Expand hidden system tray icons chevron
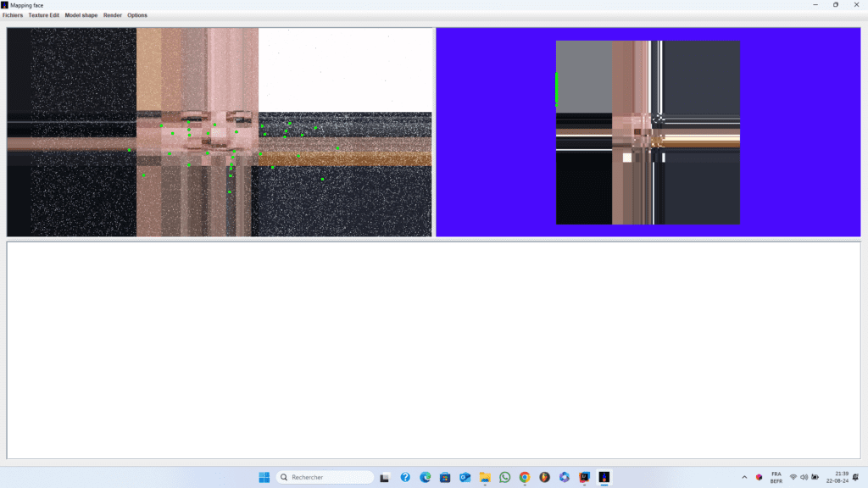Viewport: 868px width, 488px height. click(x=744, y=477)
